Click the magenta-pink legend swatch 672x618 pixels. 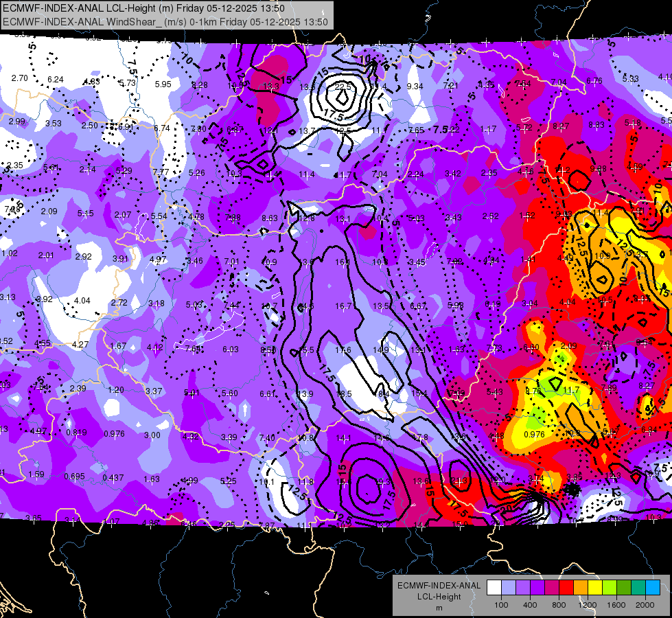[552, 588]
